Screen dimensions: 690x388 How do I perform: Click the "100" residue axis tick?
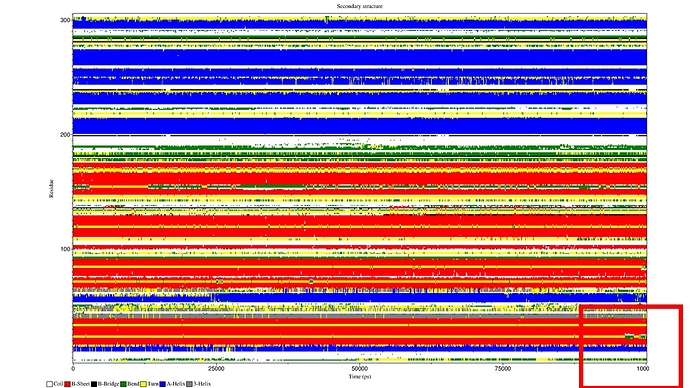coord(65,249)
